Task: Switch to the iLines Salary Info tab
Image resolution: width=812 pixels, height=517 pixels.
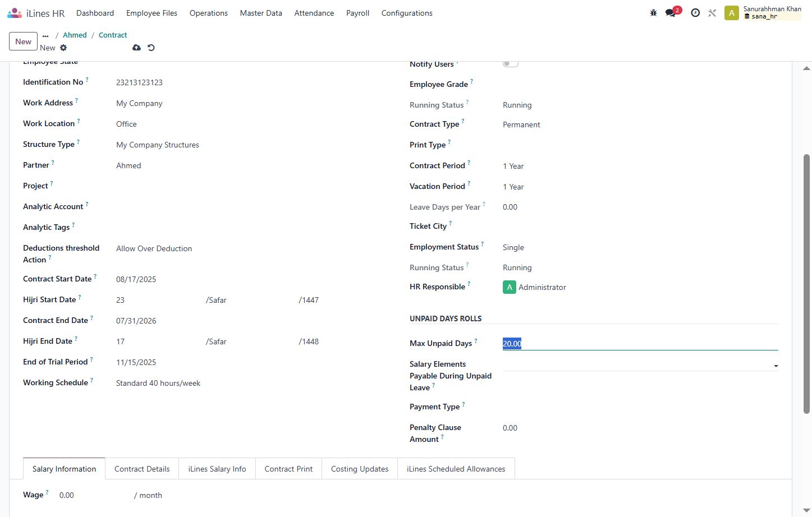Action: tap(217, 469)
